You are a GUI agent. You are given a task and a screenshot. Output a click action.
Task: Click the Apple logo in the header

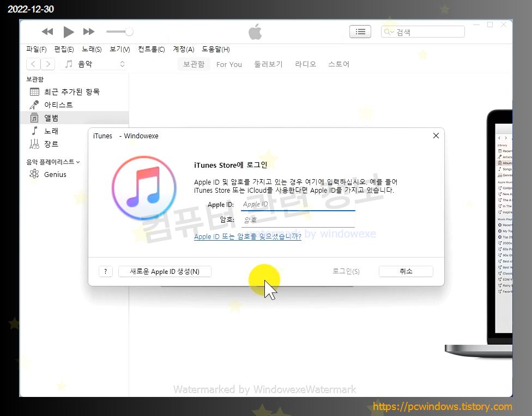(255, 32)
